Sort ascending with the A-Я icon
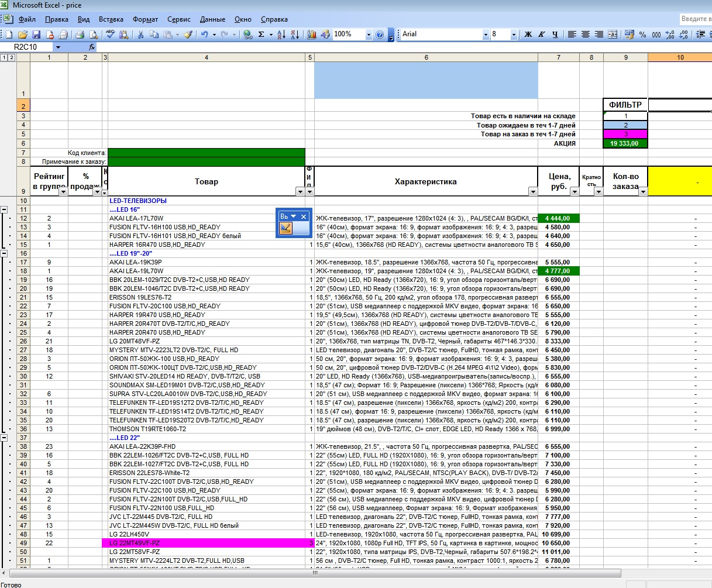 click(281, 35)
